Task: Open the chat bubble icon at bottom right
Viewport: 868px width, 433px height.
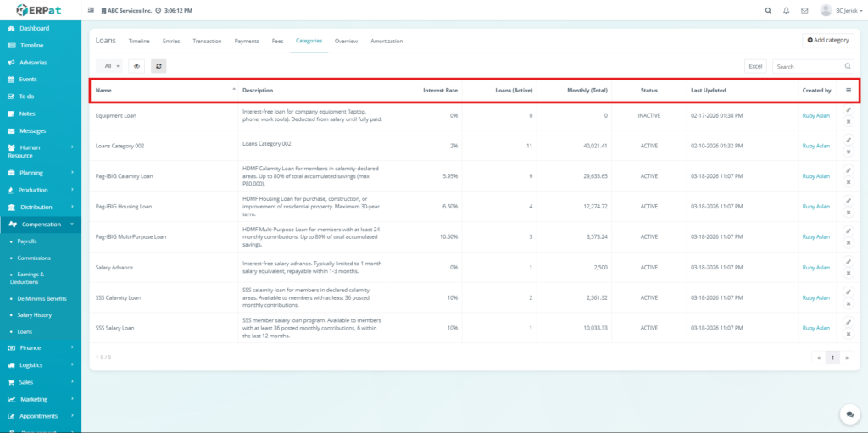Action: tap(849, 414)
